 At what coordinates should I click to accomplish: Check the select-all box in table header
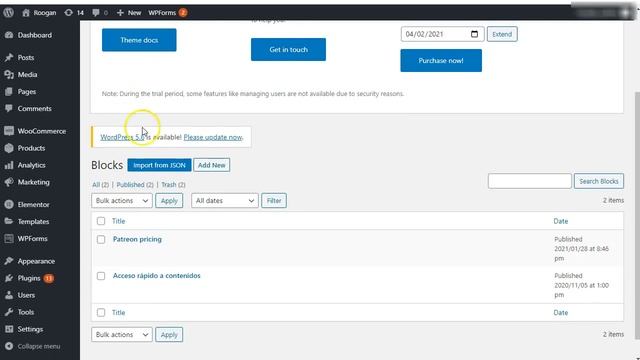pos(101,221)
